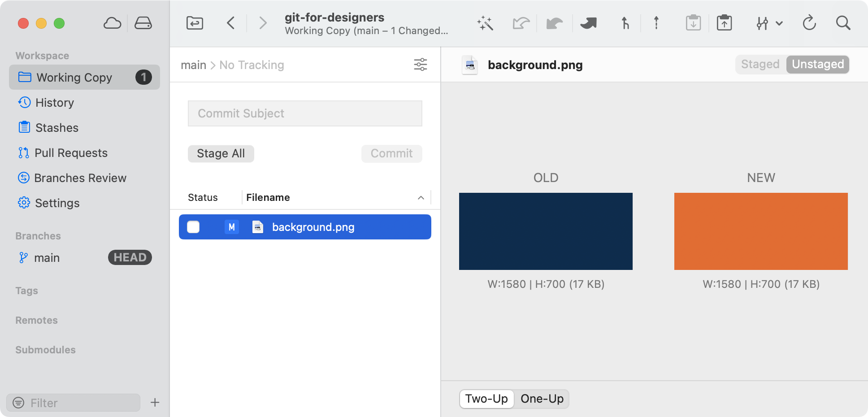Stash changes using the clipboard up-arrow icon

[724, 22]
